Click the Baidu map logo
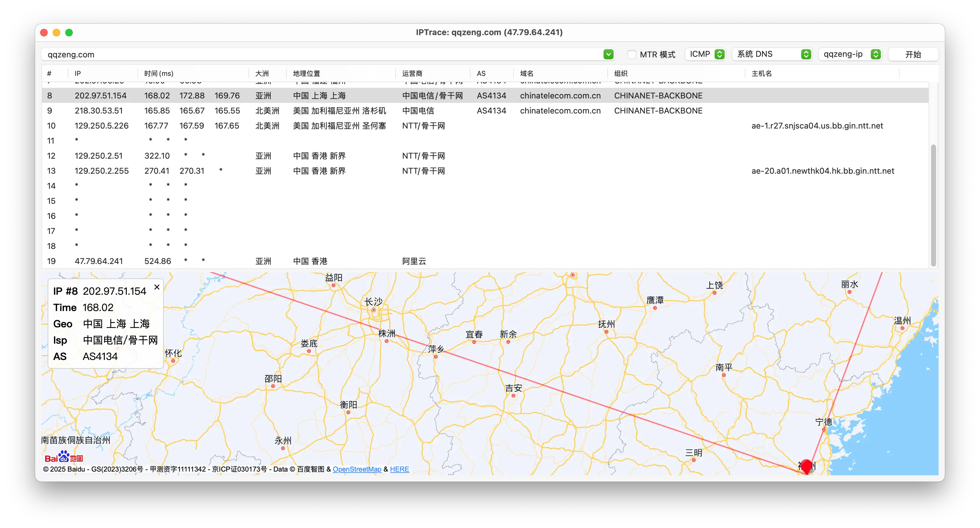The width and height of the screenshot is (980, 528). tap(64, 457)
